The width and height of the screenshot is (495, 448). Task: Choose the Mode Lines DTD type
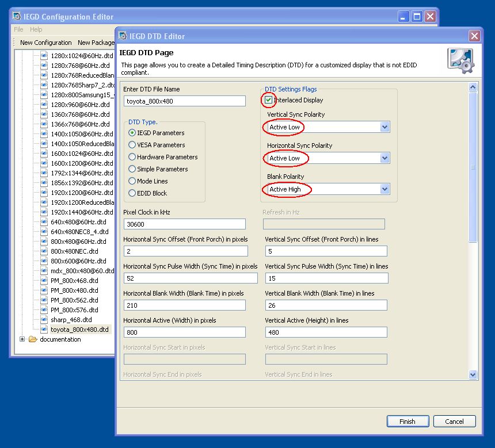pyautogui.click(x=132, y=181)
